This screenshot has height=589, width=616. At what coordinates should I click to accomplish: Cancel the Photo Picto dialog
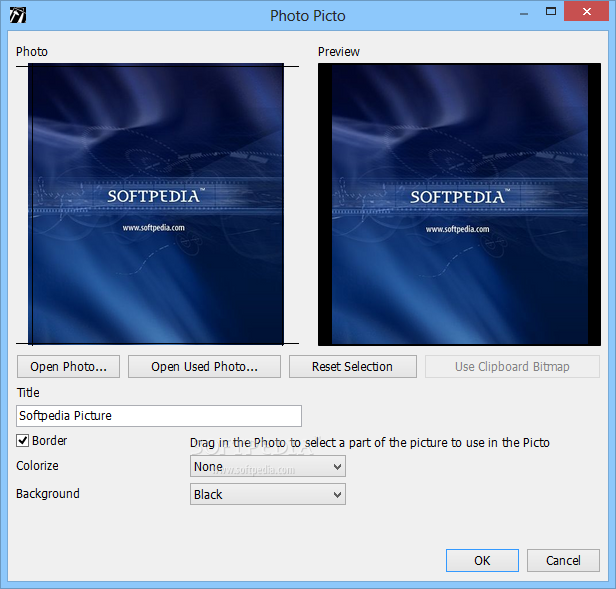(563, 560)
